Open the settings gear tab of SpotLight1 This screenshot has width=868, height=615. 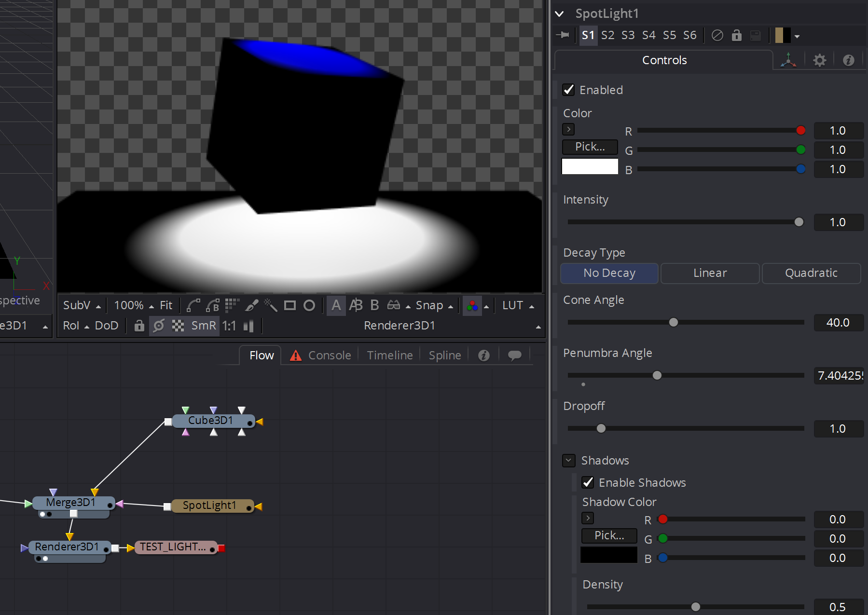[x=819, y=60]
